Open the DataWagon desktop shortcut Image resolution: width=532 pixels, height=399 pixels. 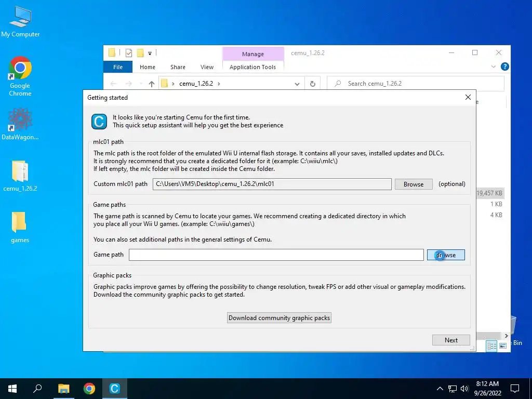coord(20,124)
